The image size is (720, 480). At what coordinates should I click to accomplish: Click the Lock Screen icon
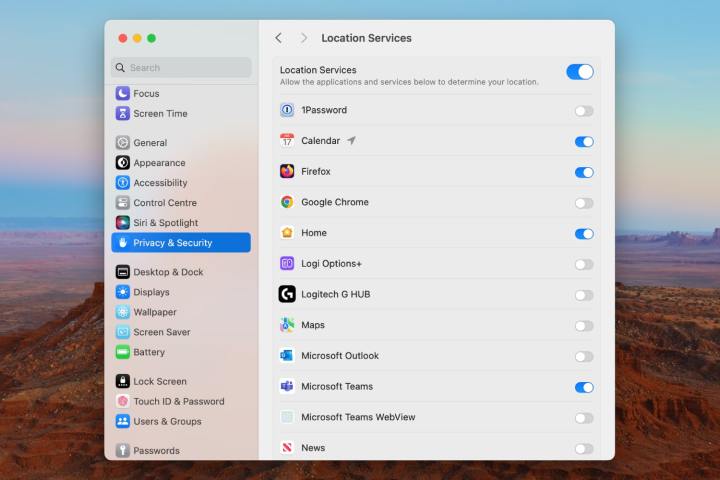pos(123,381)
